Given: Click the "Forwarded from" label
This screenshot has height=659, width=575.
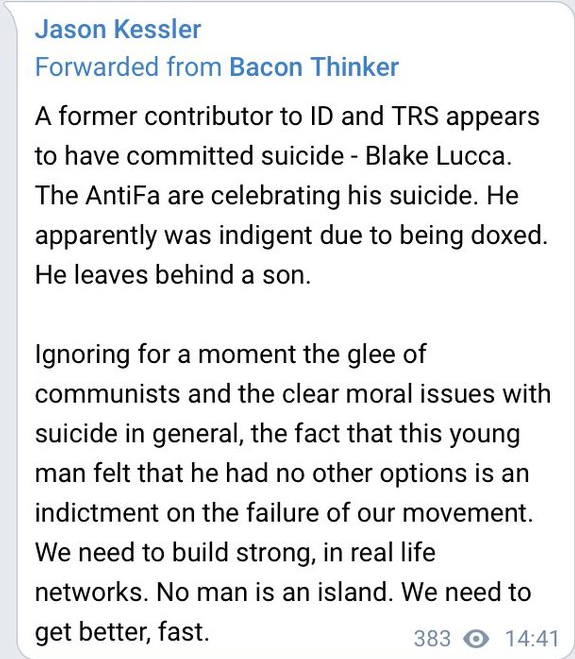Looking at the screenshot, I should 128,67.
